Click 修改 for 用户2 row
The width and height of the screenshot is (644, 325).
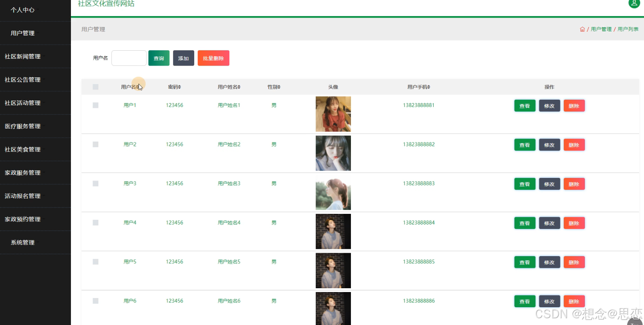coord(549,145)
